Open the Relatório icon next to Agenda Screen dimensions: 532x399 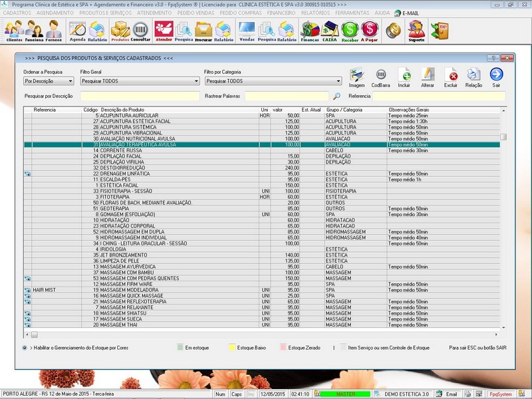click(x=97, y=31)
